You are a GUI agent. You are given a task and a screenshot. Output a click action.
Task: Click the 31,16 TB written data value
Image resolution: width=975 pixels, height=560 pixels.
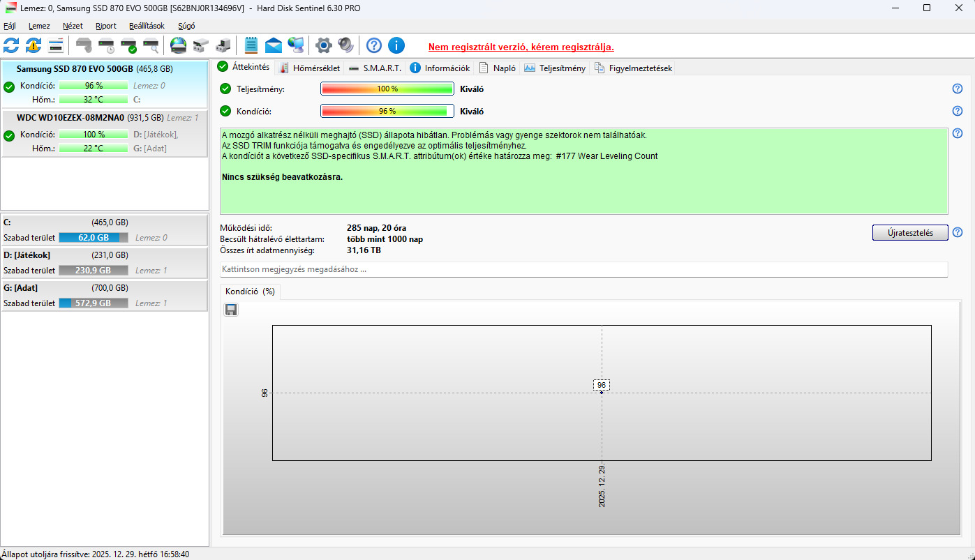tap(364, 250)
